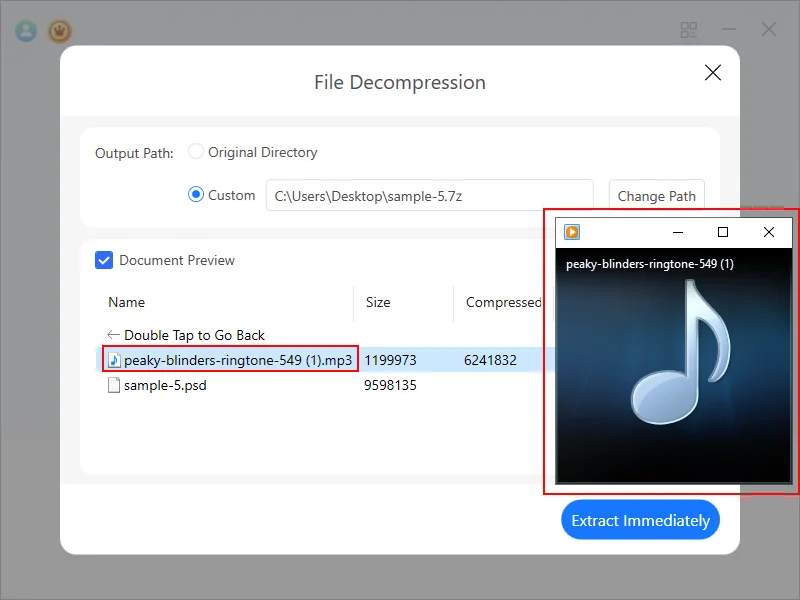Click the Compressed column header
This screenshot has width=800, height=600.
(x=503, y=302)
